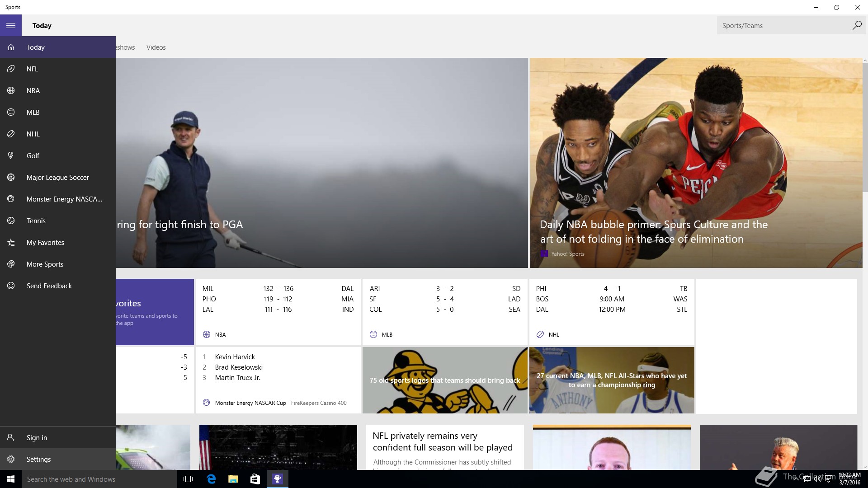The image size is (868, 488).
Task: Open the More Sports menu label
Action: tap(45, 264)
